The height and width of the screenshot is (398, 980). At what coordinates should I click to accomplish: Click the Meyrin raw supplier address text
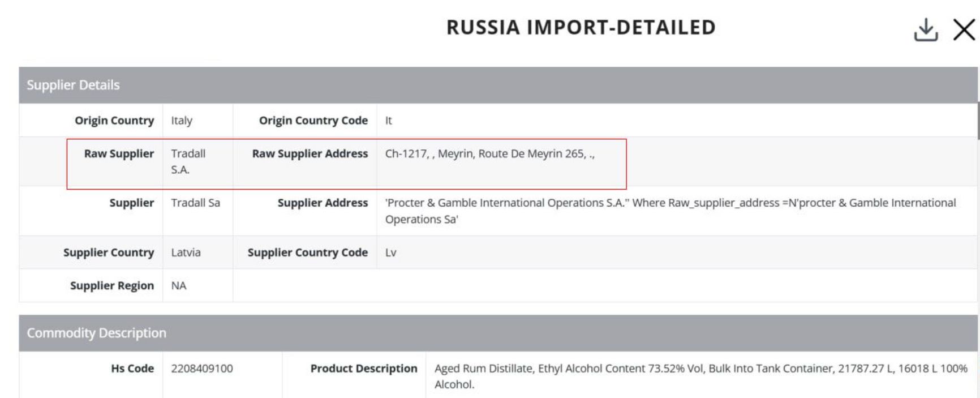[489, 154]
